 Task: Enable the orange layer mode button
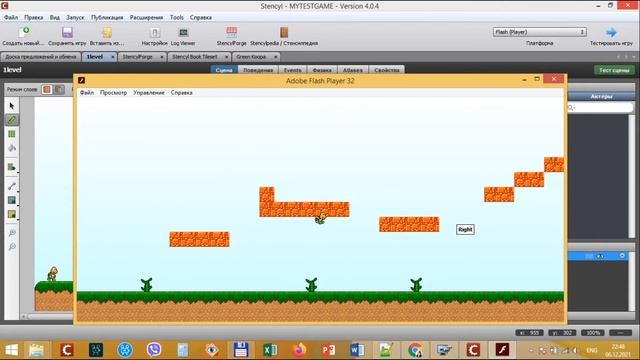(x=47, y=89)
